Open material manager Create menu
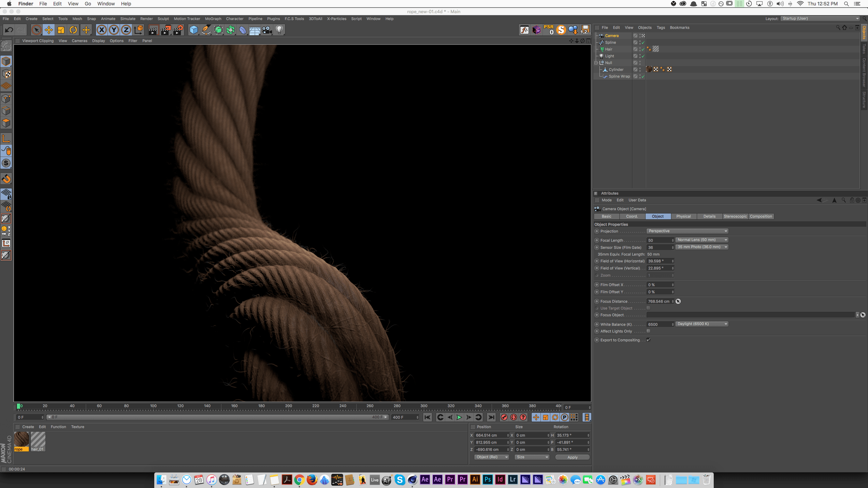This screenshot has height=488, width=868. (x=28, y=427)
